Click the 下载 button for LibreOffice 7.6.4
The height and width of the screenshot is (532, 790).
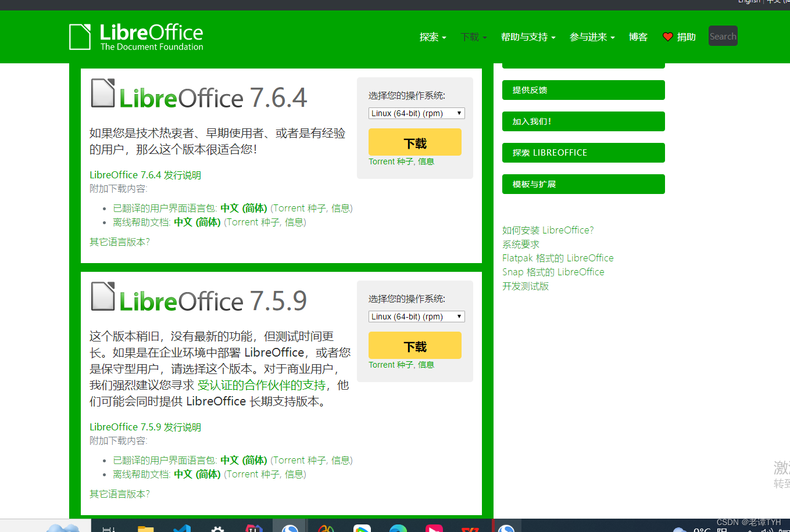coord(416,142)
